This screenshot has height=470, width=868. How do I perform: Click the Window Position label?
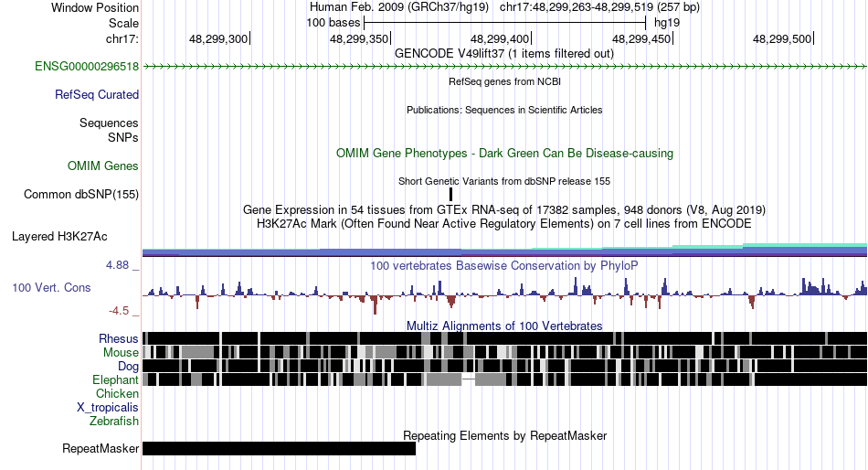coord(95,7)
